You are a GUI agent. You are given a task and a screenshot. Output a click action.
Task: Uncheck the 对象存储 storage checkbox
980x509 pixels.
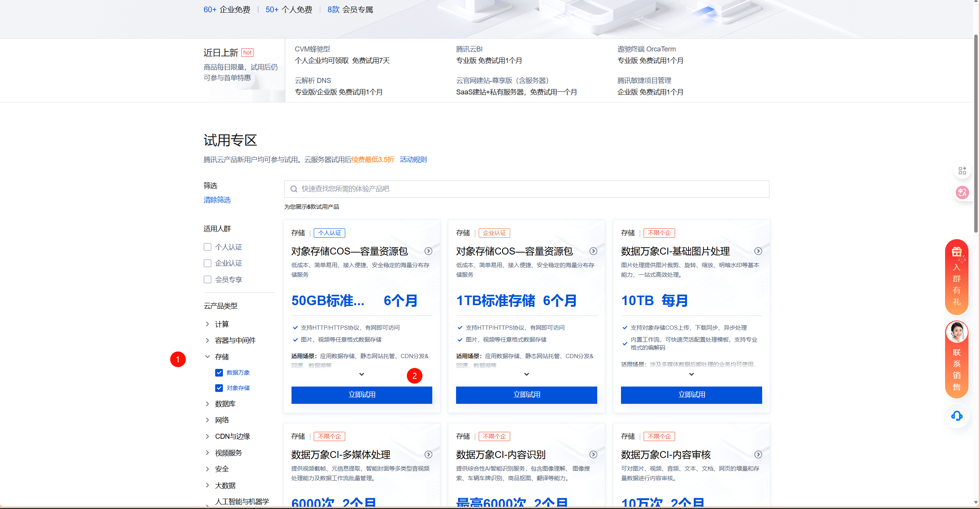point(219,388)
